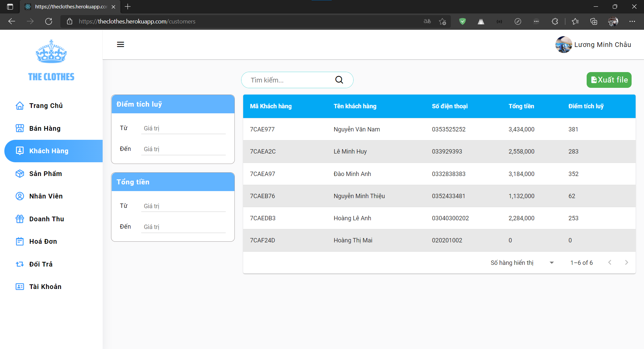Click the next page chevron in pagination

tap(627, 263)
